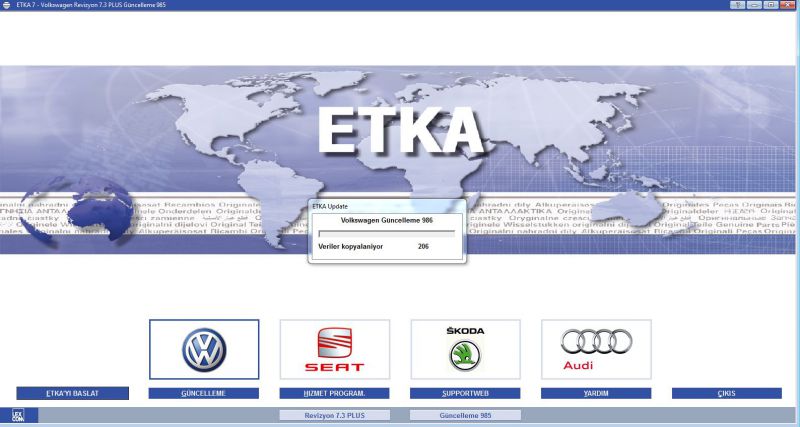The width and height of the screenshot is (800, 427).
Task: Click the ETKA Update progress bar
Action: tap(387, 234)
